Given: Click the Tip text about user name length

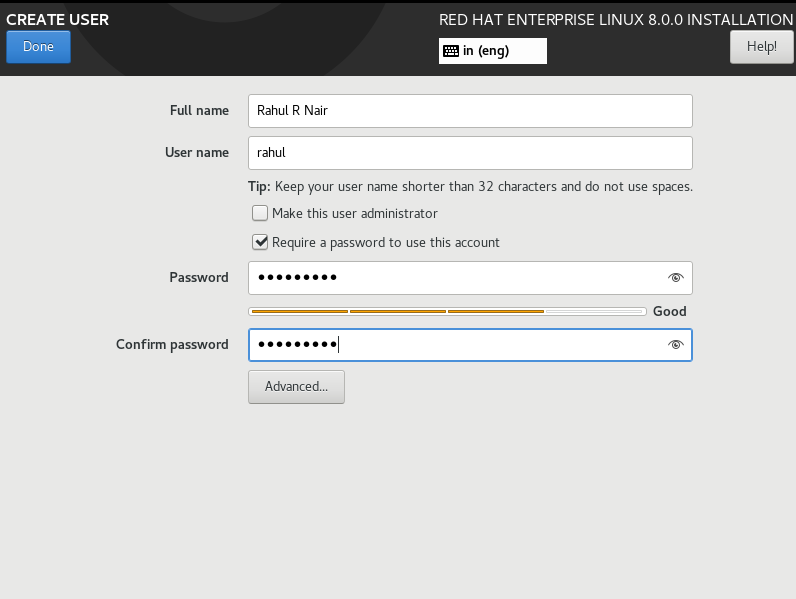Looking at the screenshot, I should click(470, 186).
